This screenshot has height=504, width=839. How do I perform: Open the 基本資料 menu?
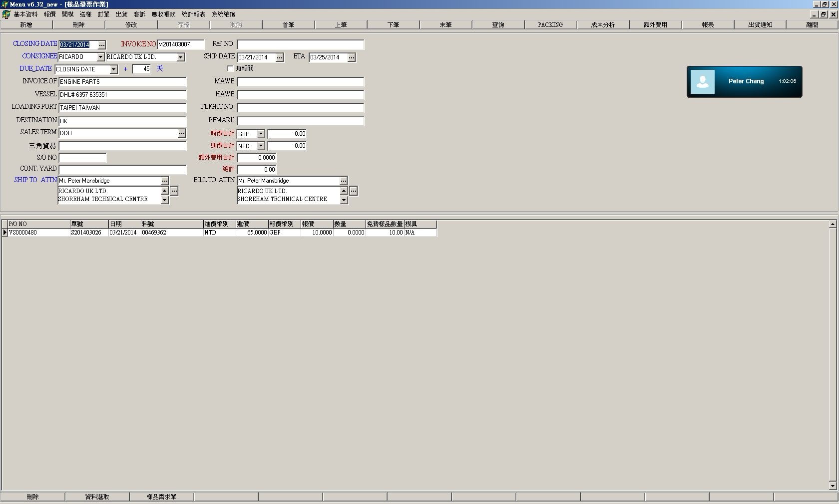point(26,14)
